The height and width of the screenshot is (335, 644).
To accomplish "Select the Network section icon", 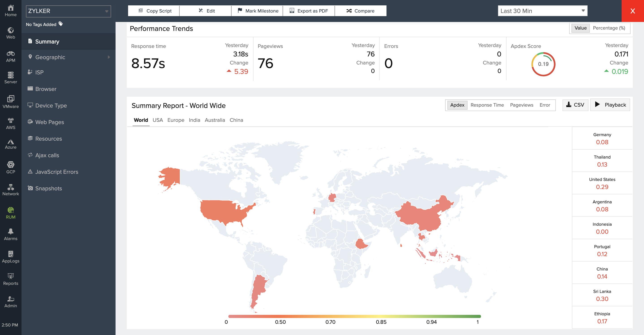I will tap(11, 190).
